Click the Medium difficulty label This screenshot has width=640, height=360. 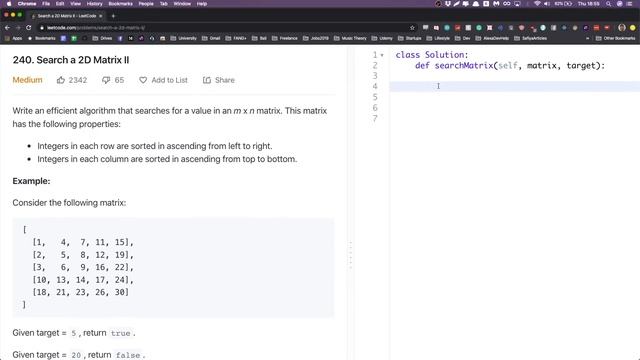pos(27,80)
